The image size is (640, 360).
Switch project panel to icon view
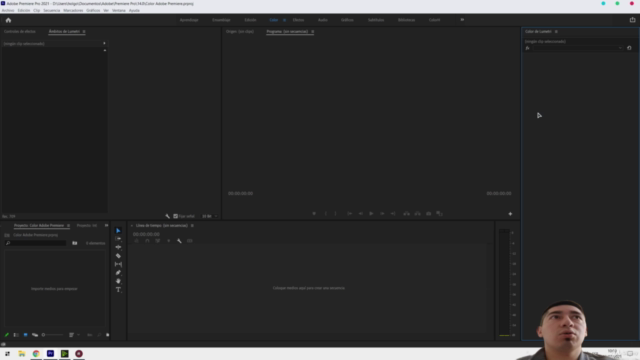pos(25,335)
